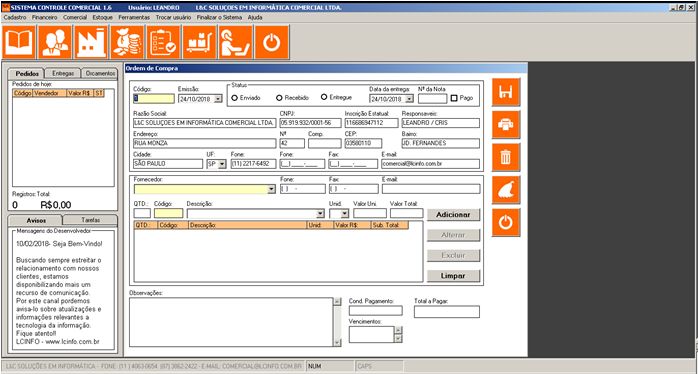Save the purchase order with diskette icon
The height and width of the screenshot is (374, 698).
(506, 92)
